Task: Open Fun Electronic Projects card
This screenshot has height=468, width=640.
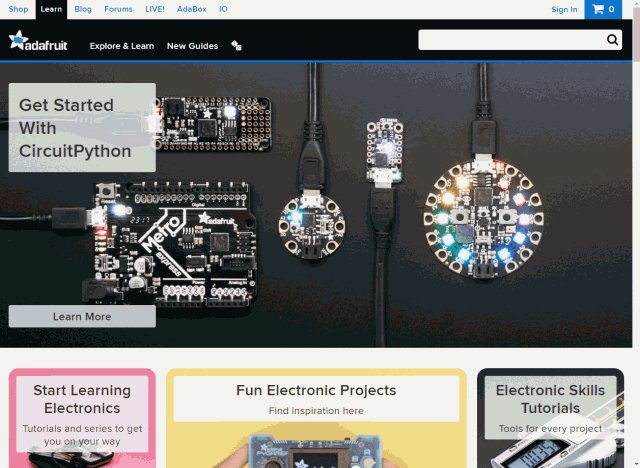Action: point(316,418)
